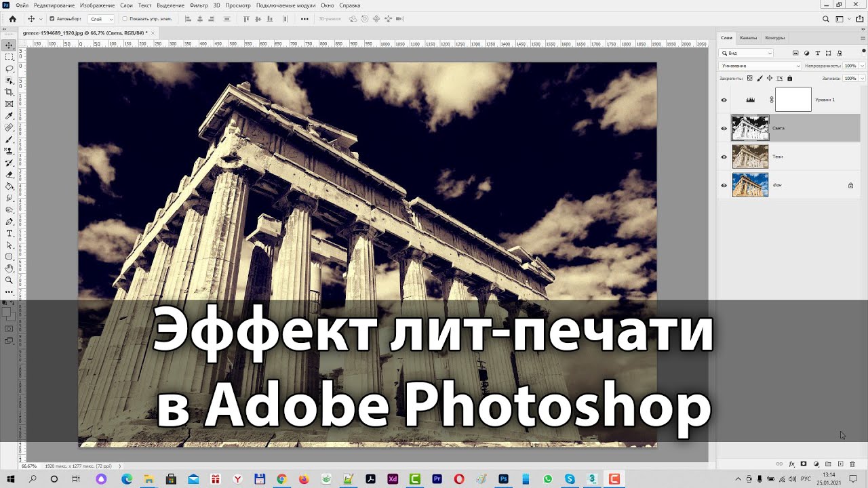Select the Healing Brush tool

click(x=9, y=127)
